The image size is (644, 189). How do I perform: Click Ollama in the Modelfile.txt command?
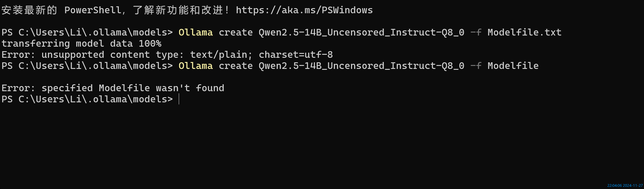(196, 33)
